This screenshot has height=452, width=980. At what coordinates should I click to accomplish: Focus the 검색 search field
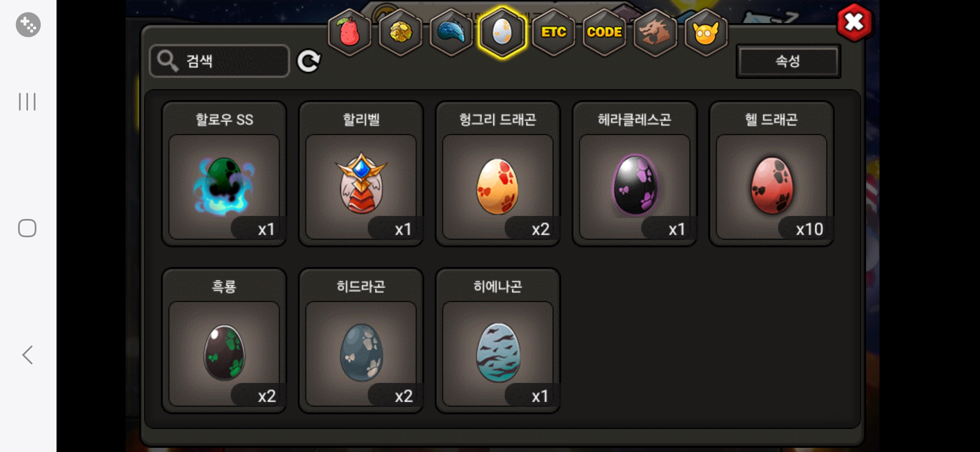[219, 61]
